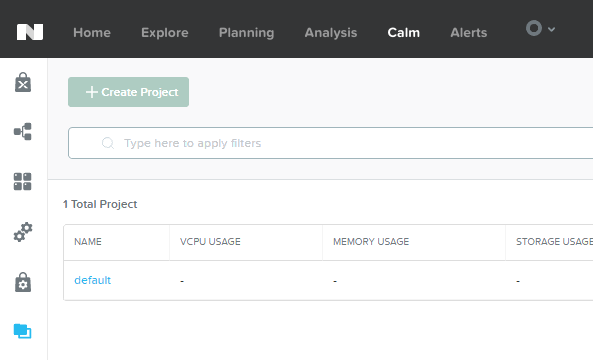Open the Explore menu item

165,33
